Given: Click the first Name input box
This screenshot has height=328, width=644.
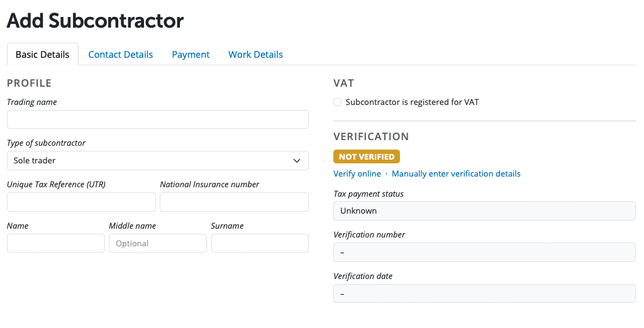Looking at the screenshot, I should click(56, 243).
